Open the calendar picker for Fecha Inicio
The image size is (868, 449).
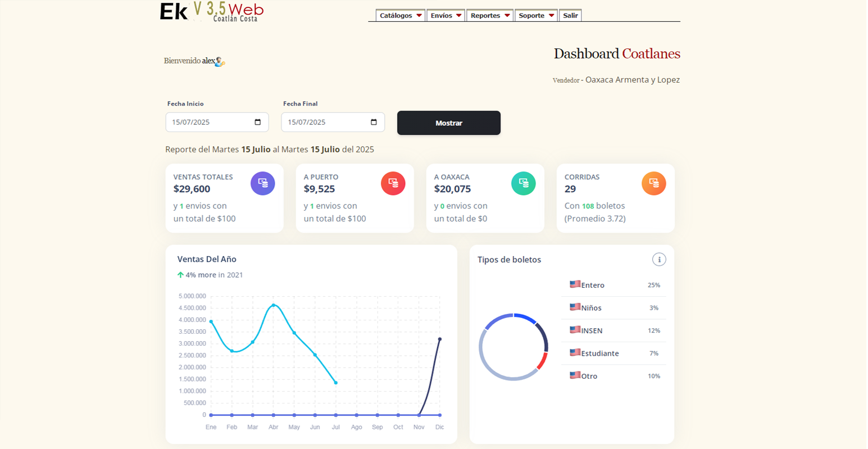click(x=258, y=122)
